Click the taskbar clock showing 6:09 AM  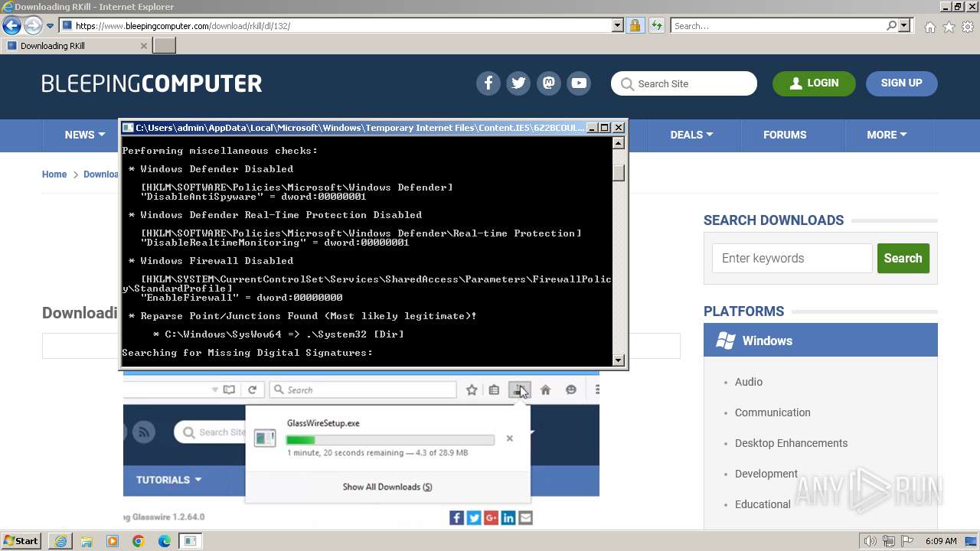click(940, 541)
